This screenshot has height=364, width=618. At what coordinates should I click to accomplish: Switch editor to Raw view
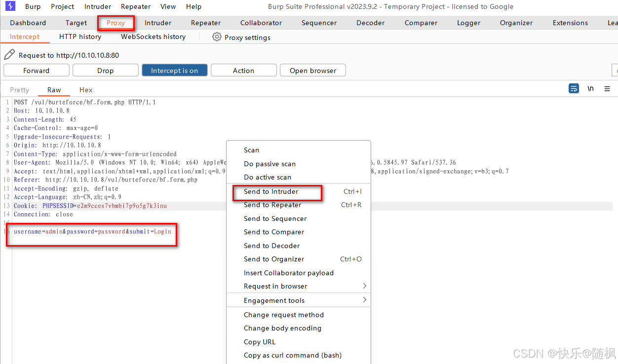coord(54,90)
